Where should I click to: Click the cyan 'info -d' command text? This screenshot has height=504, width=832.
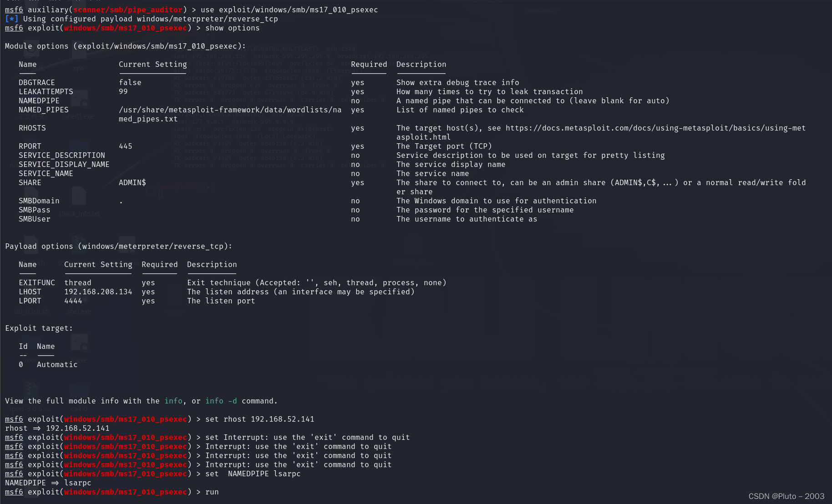point(221,401)
